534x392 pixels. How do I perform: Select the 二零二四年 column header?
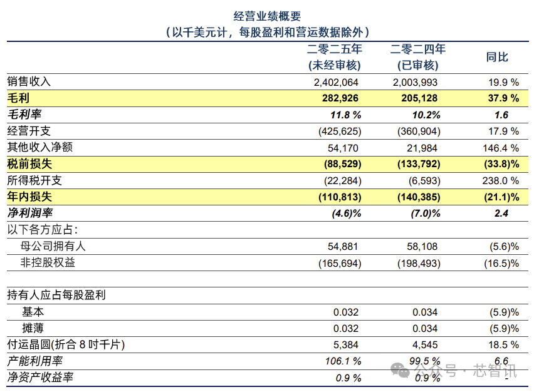(417, 49)
